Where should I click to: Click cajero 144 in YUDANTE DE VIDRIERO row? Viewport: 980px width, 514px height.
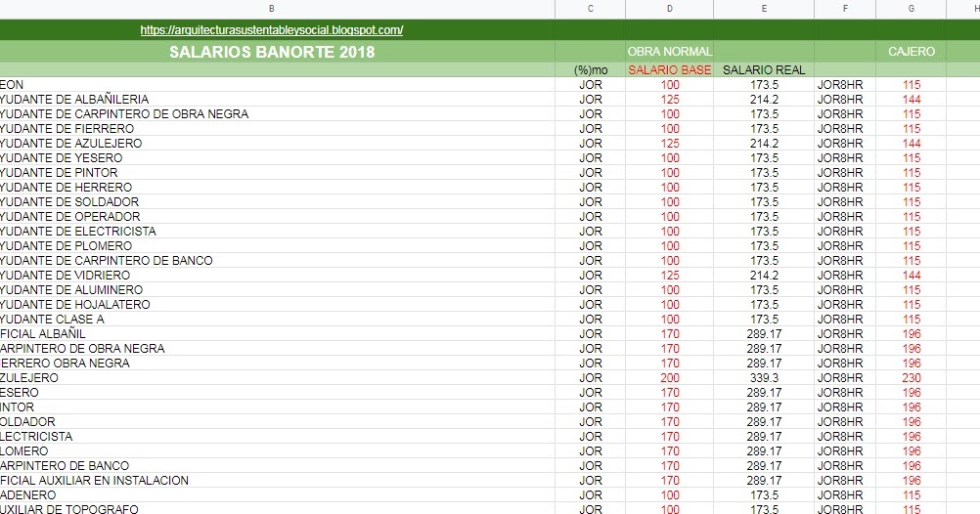(911, 276)
